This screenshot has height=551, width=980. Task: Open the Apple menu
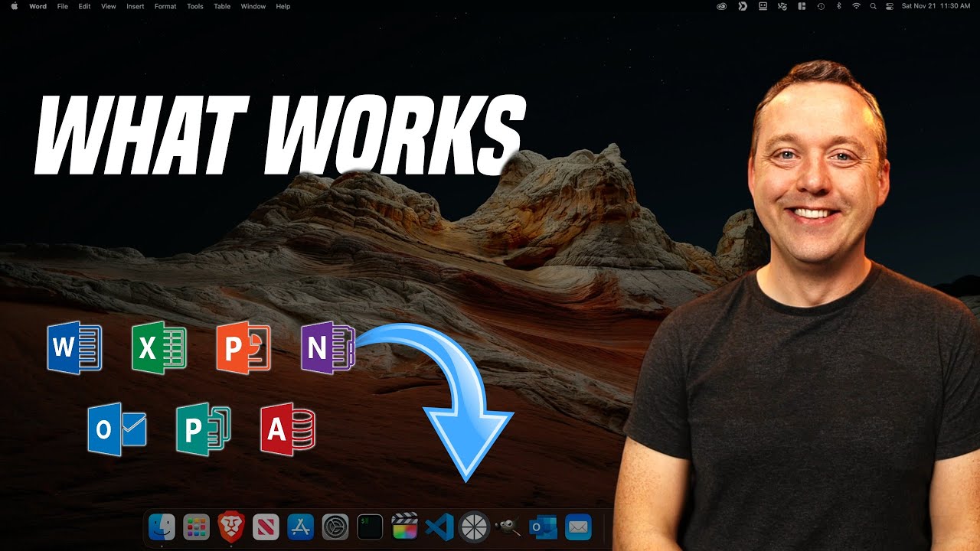14,6
